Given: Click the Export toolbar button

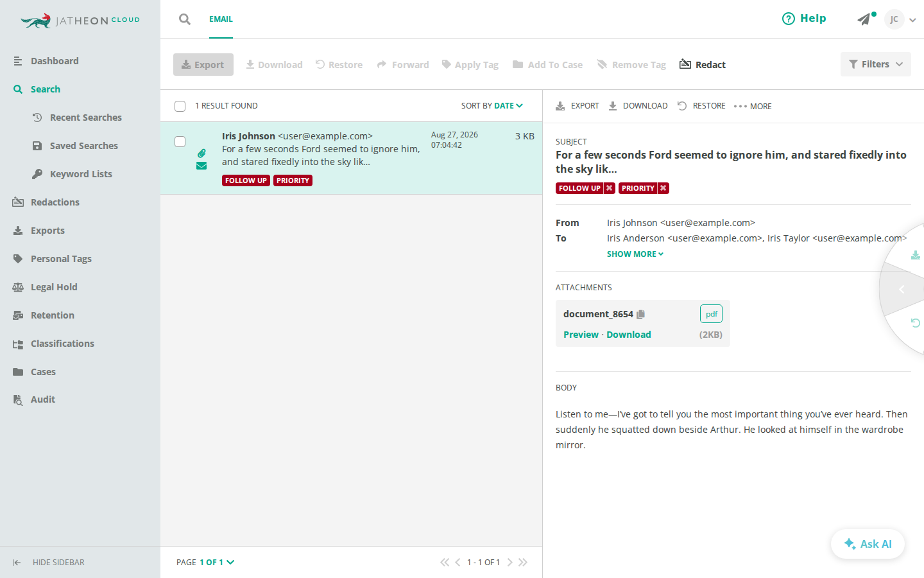Looking at the screenshot, I should 203,64.
